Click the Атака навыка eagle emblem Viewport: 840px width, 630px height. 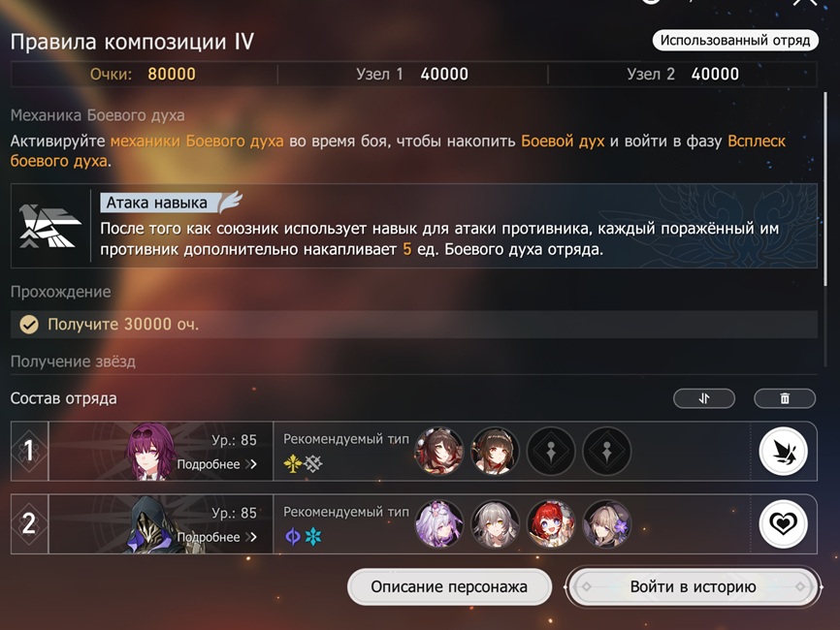click(49, 226)
